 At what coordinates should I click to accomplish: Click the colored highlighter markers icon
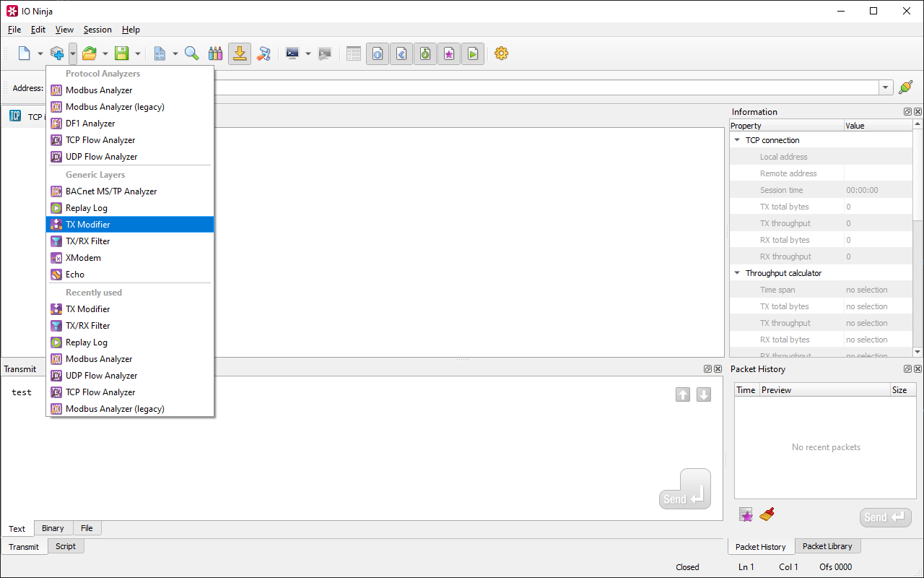tap(215, 53)
